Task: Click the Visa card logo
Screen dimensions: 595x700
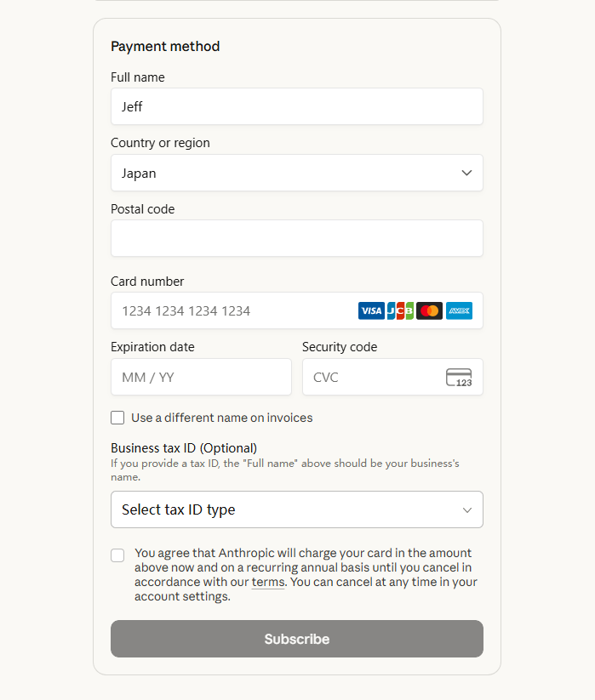Action: [x=371, y=311]
